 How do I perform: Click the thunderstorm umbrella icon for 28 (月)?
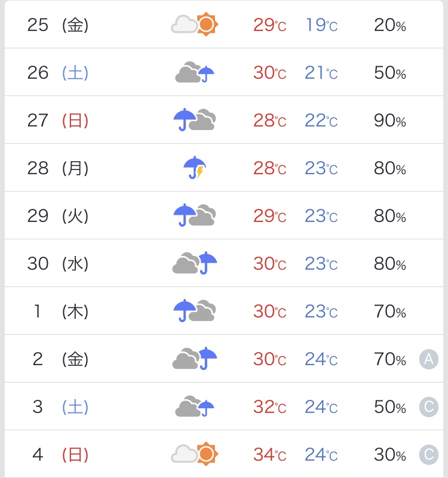pyautogui.click(x=195, y=168)
